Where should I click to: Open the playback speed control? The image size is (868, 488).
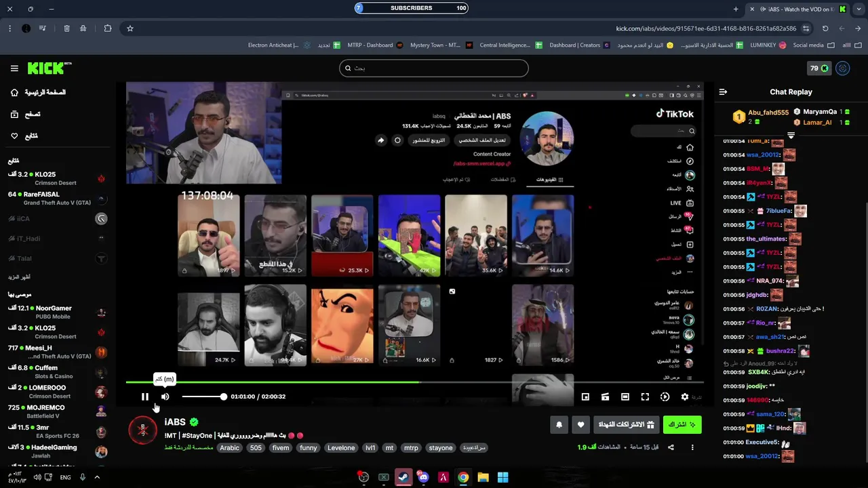click(665, 396)
